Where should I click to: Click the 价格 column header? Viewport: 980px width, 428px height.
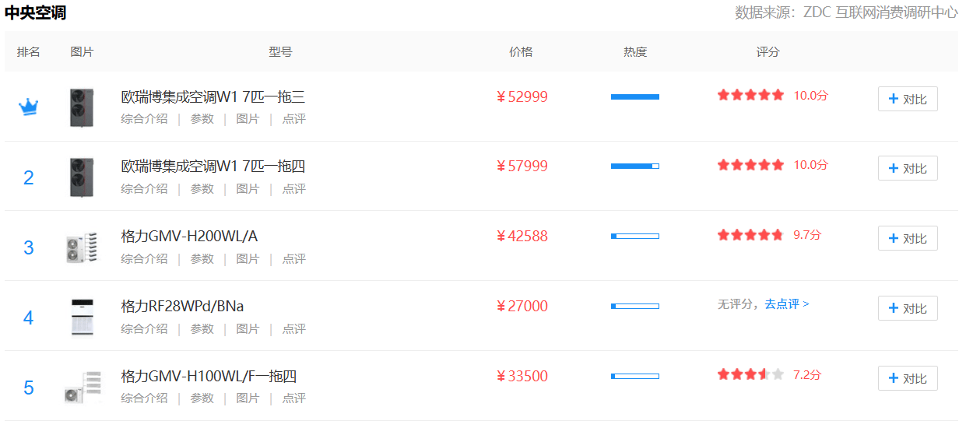pyautogui.click(x=521, y=52)
